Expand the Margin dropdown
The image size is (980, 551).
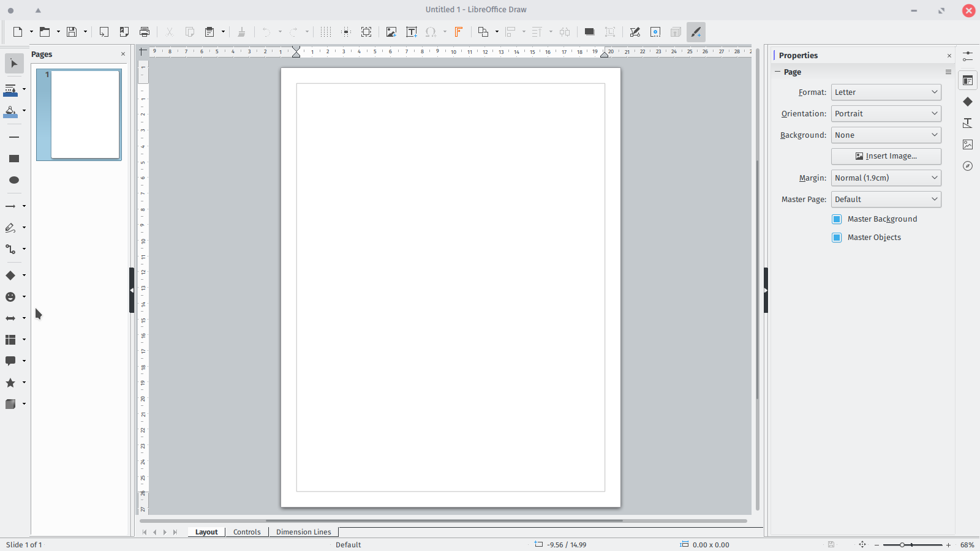886,178
